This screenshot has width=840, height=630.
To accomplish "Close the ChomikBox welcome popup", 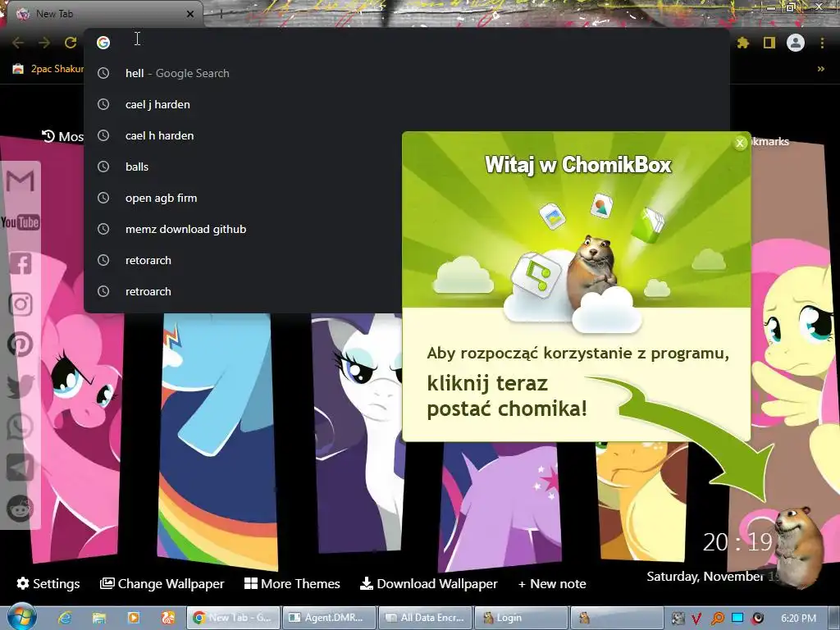I will point(740,143).
